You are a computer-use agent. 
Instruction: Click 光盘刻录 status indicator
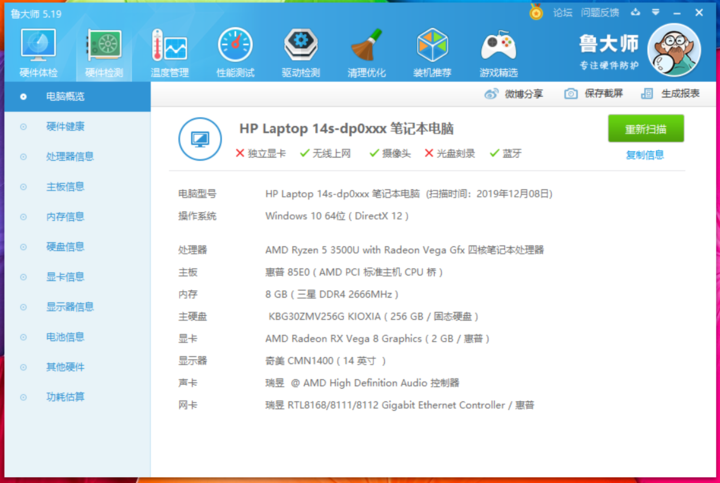(x=450, y=153)
